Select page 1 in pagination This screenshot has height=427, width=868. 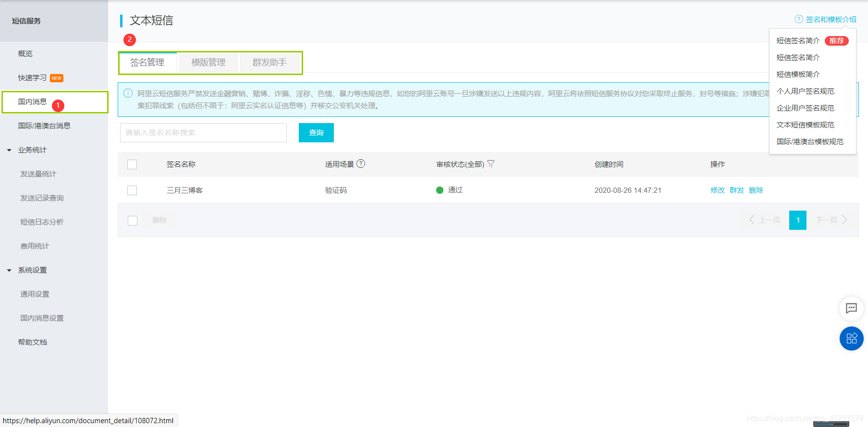(x=798, y=220)
